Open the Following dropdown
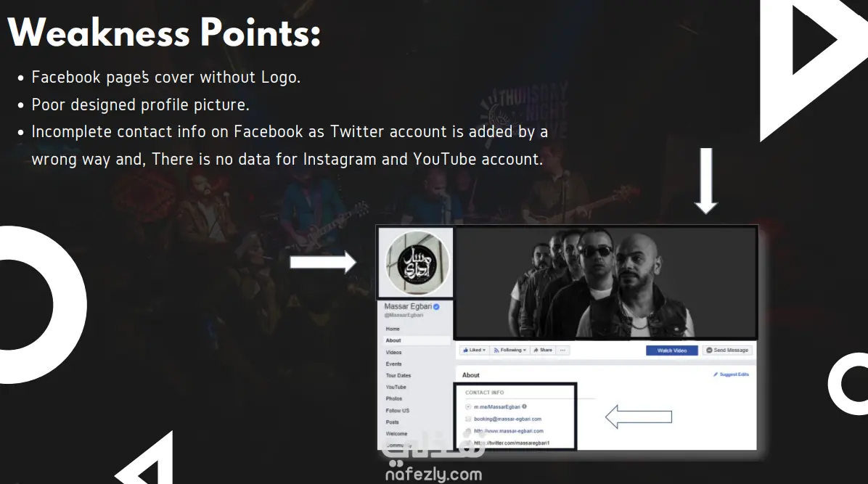 (x=509, y=350)
